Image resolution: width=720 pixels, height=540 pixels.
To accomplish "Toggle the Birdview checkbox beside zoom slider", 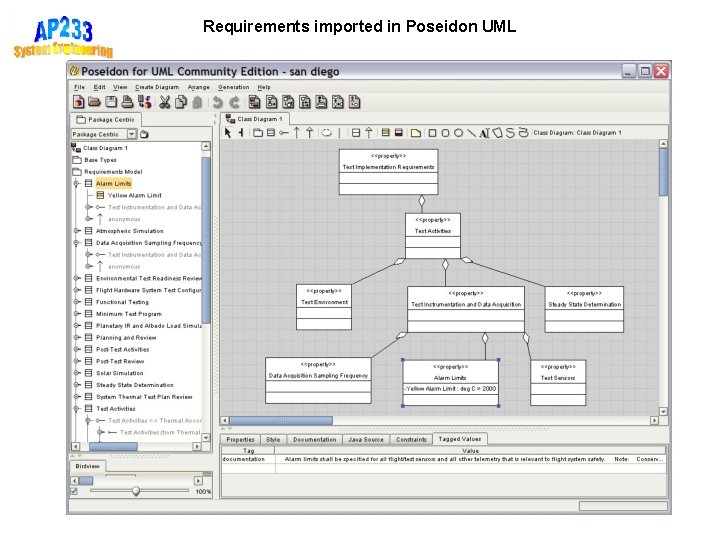I will click(x=73, y=491).
